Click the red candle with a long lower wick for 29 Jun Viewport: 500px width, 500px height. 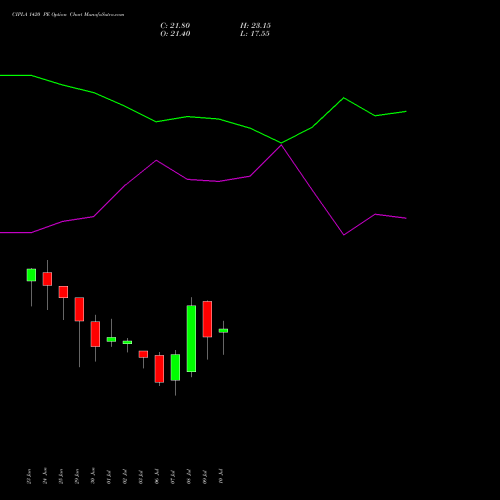point(79,309)
